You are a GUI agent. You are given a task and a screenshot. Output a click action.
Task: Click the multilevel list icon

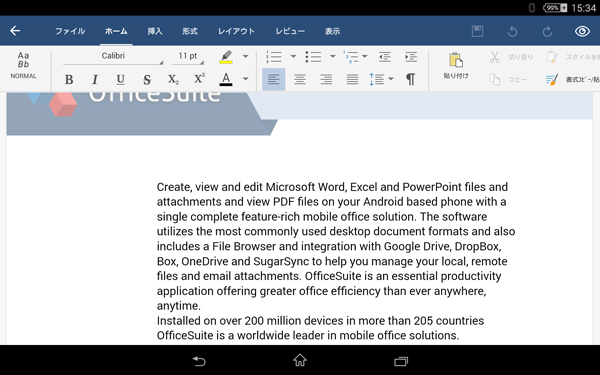pyautogui.click(x=351, y=57)
